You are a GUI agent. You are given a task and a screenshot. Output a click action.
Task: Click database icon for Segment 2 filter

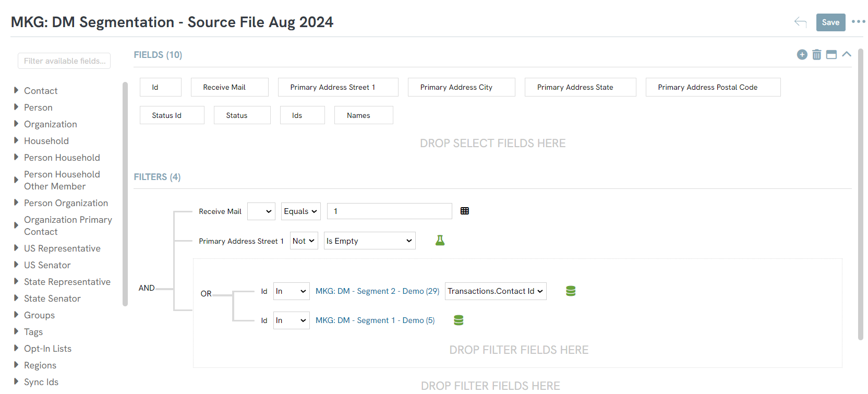coord(571,291)
